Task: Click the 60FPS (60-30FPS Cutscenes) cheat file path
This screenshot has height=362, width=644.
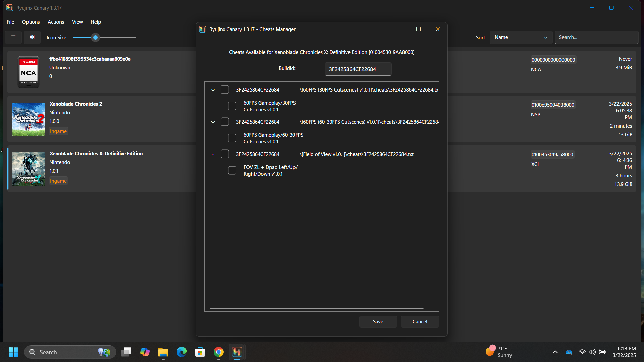Action: 369,122
